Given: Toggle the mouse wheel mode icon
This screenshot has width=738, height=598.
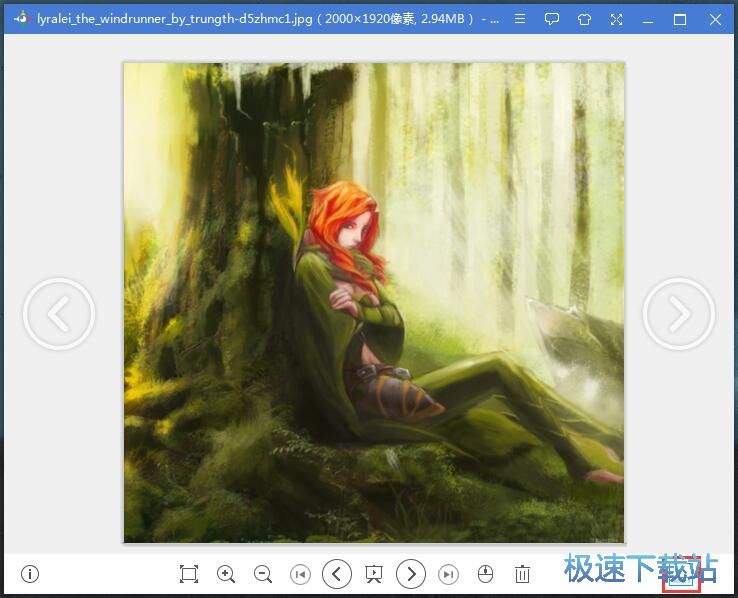Looking at the screenshot, I should 485,574.
